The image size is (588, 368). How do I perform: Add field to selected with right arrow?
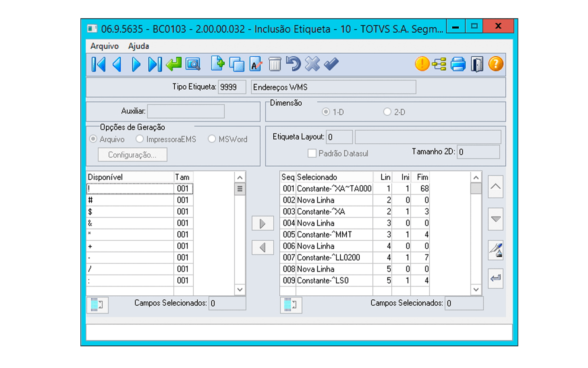click(x=262, y=223)
